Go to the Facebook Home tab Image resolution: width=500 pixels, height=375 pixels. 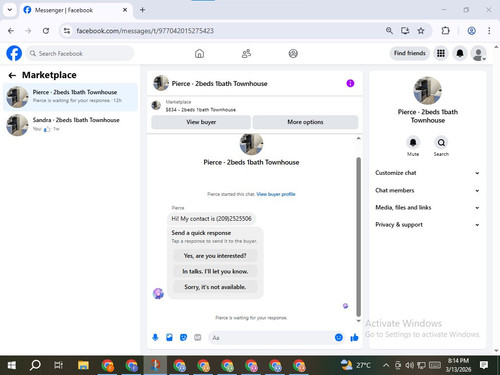[199, 53]
